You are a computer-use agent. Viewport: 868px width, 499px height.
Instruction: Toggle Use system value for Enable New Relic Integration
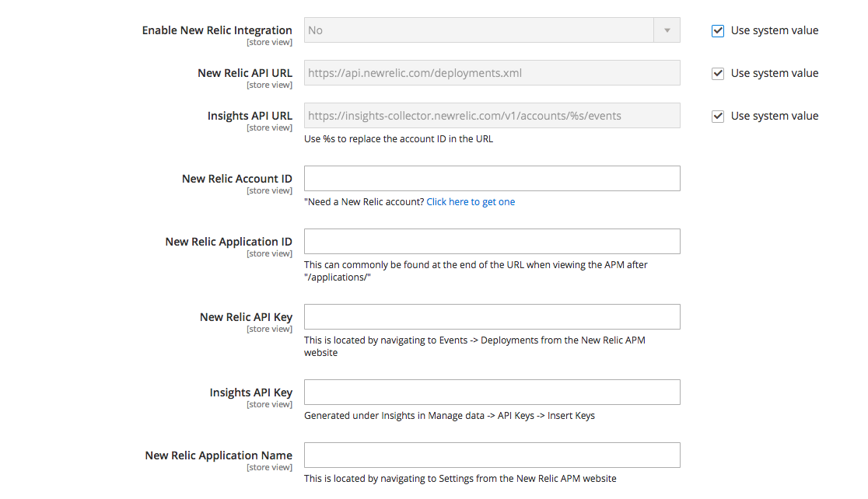coord(717,30)
